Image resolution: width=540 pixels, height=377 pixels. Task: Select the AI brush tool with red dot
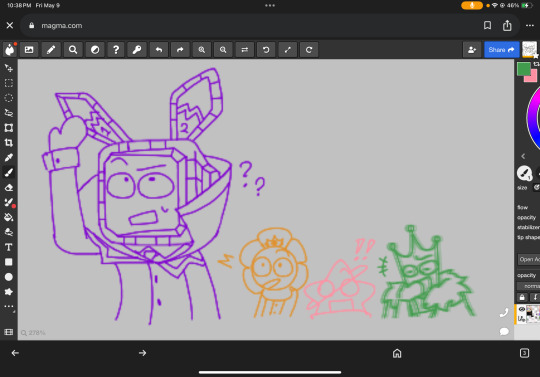[x=9, y=202]
